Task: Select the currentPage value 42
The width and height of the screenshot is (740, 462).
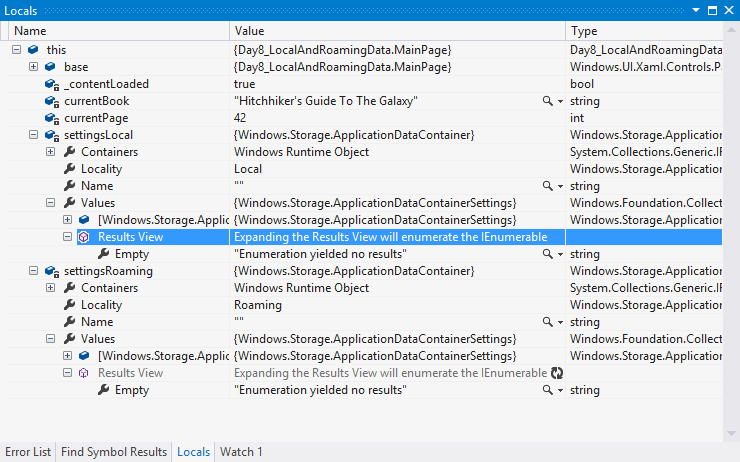Action: click(241, 118)
